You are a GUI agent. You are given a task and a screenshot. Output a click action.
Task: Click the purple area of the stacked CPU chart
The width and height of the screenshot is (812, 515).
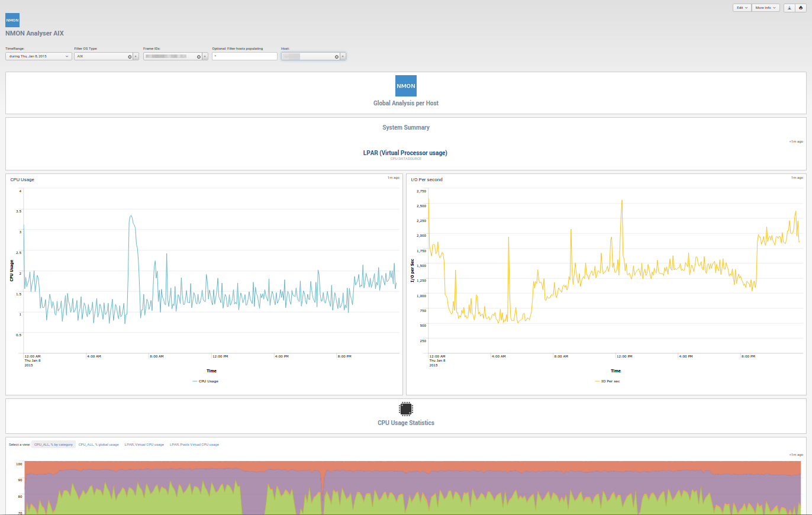(414, 479)
